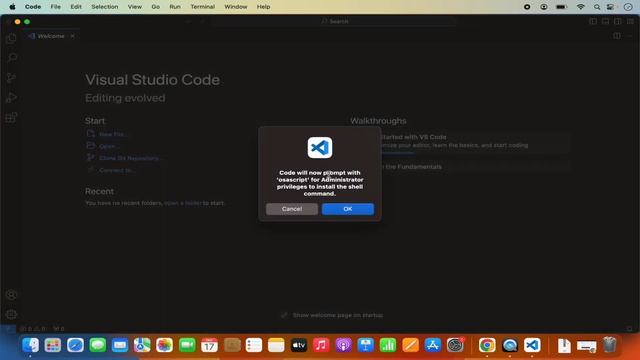Toggle primary side bar layout icon
Image resolution: width=640 pixels, height=360 pixels.
point(593,21)
